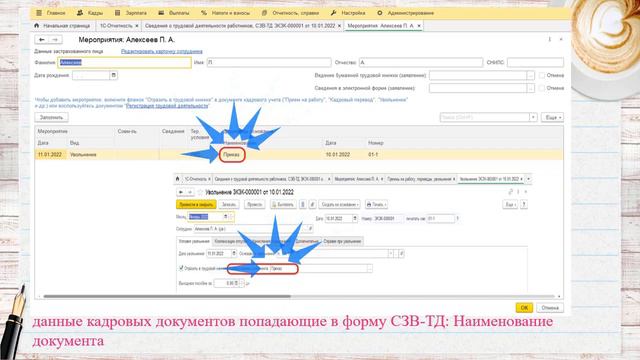Click the home icon of Начальная страница tab
Screen dimensions: 640x360
point(37,26)
